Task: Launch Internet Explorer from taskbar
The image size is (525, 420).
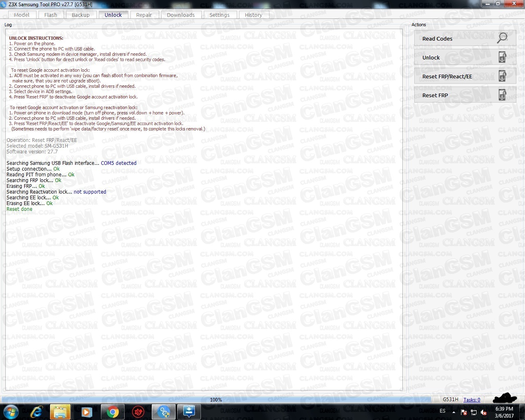Action: point(37,412)
